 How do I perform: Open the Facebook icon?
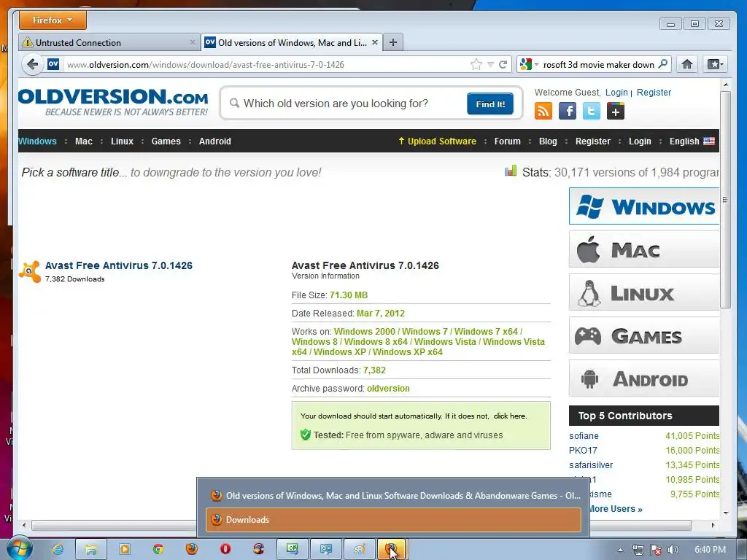tap(568, 112)
